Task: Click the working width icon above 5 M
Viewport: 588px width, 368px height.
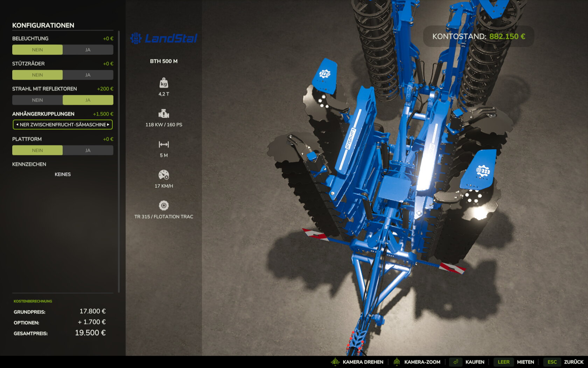Action: (x=163, y=144)
